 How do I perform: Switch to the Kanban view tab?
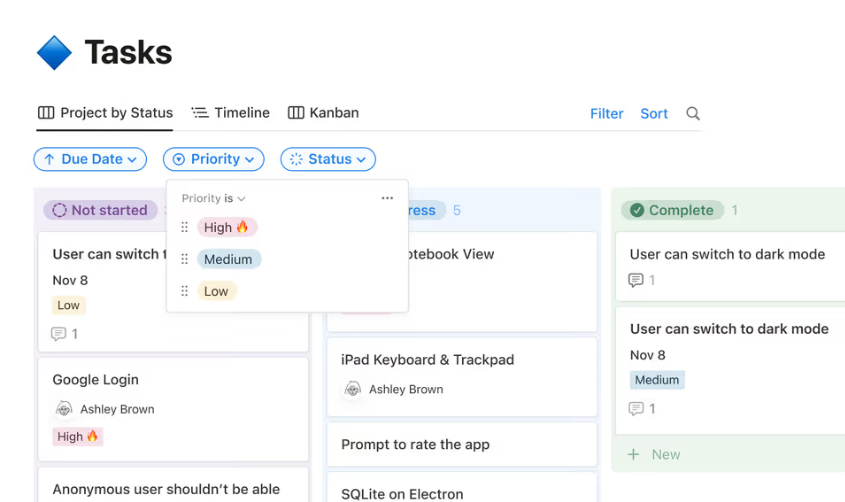(x=323, y=113)
